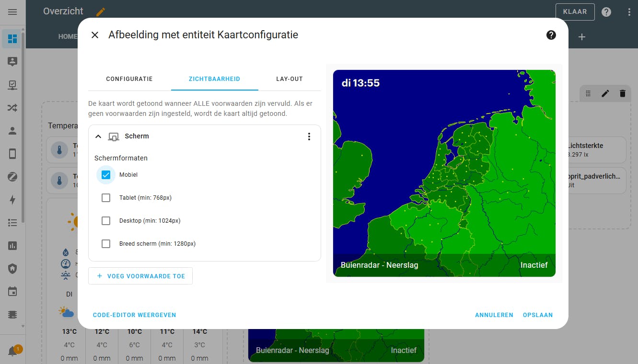Viewport: 638px width, 364px height.
Task: Click the screen icon beside Scherm
Action: point(114,136)
